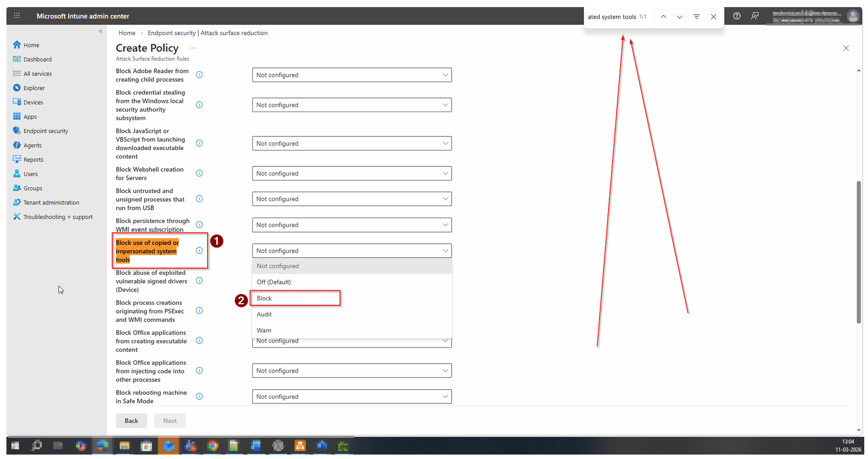Open Block Adobe Reader rule dropdown
The width and height of the screenshot is (868, 459).
coord(352,75)
